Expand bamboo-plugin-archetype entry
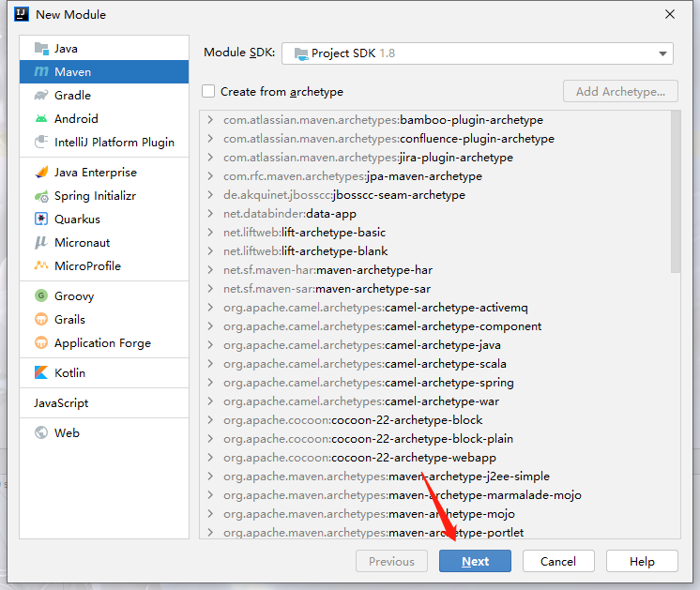 click(x=210, y=120)
